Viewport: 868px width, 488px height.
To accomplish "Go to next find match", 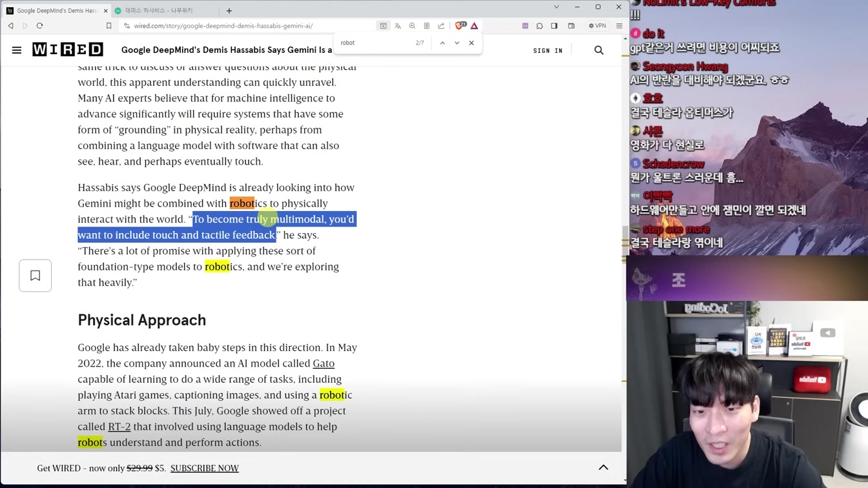I will click(x=457, y=43).
